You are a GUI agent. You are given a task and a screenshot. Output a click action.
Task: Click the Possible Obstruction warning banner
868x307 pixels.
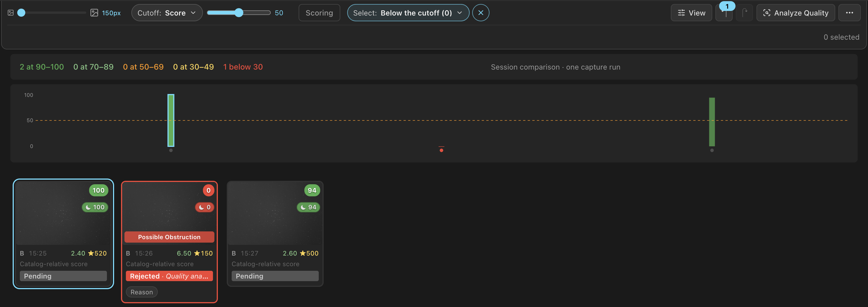coord(170,237)
